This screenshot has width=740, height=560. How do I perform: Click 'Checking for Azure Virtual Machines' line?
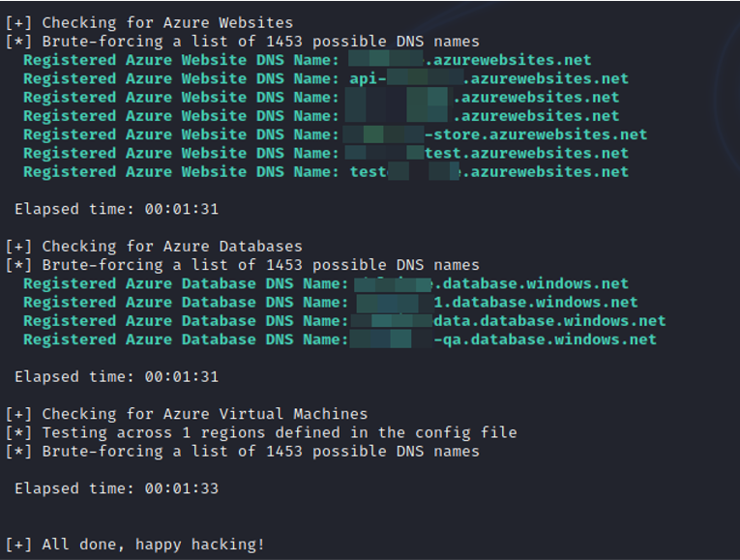[x=187, y=414]
